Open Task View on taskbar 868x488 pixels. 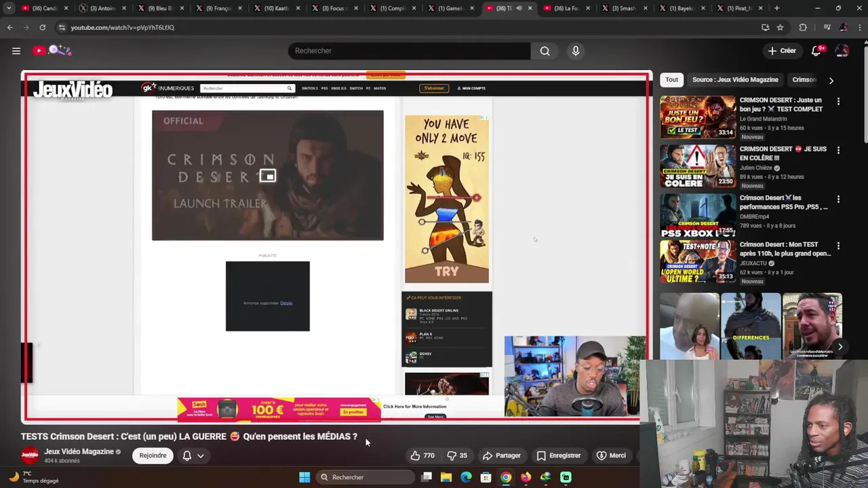427,477
